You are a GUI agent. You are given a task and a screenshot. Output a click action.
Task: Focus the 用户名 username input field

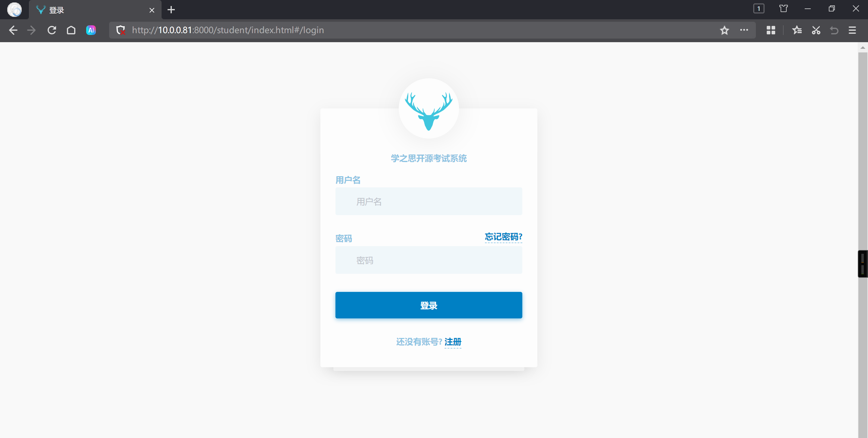pyautogui.click(x=429, y=201)
